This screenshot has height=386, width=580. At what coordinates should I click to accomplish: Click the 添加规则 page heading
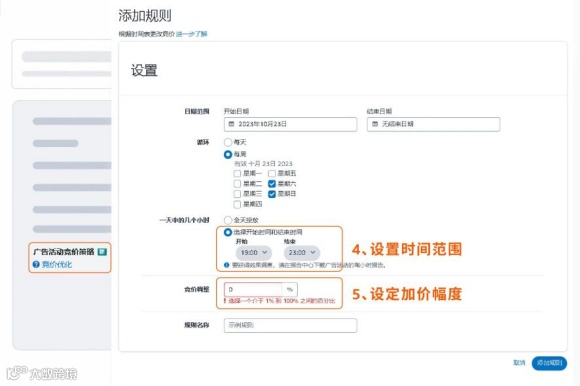(x=145, y=16)
